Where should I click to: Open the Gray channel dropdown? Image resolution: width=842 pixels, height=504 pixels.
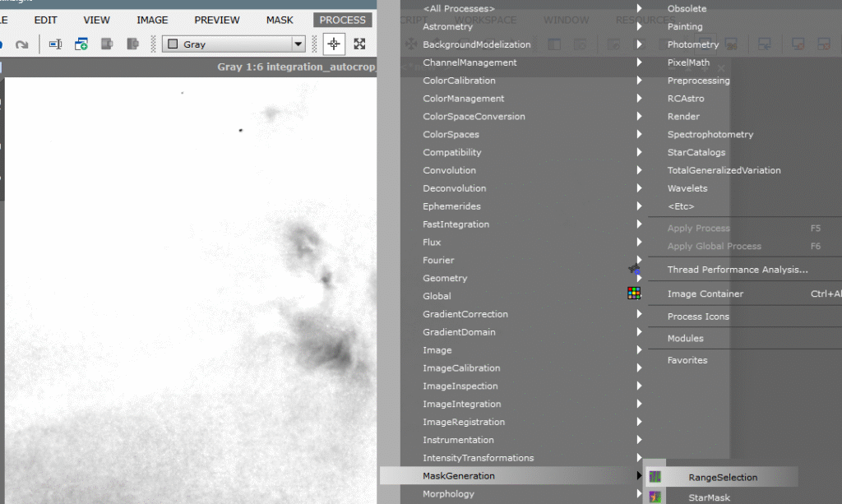coord(234,44)
